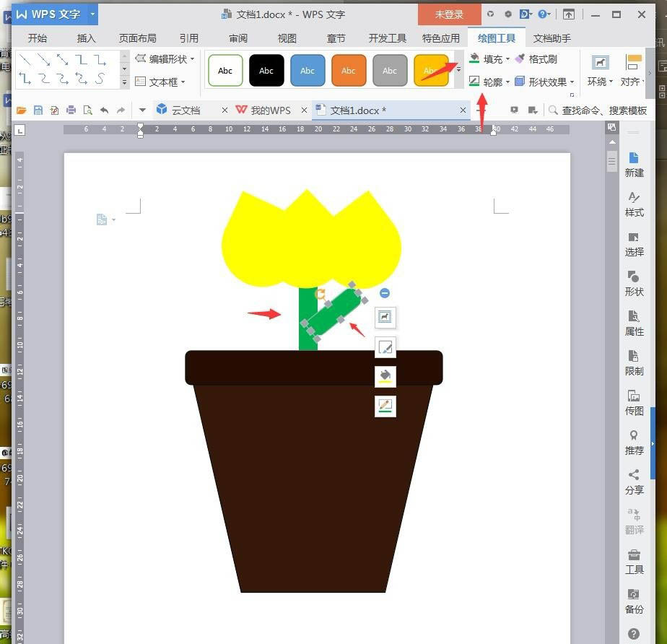
Task: Select the yellow flower shape
Action: pyautogui.click(x=311, y=239)
